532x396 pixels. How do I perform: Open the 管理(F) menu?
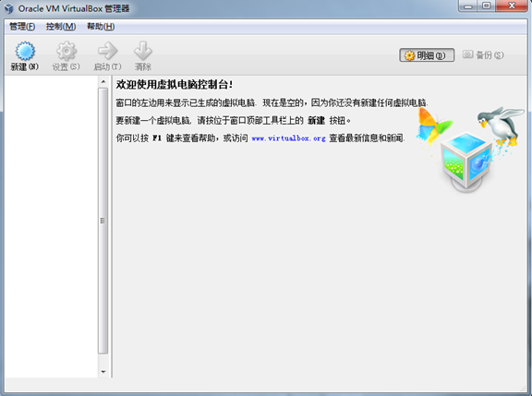pos(22,27)
